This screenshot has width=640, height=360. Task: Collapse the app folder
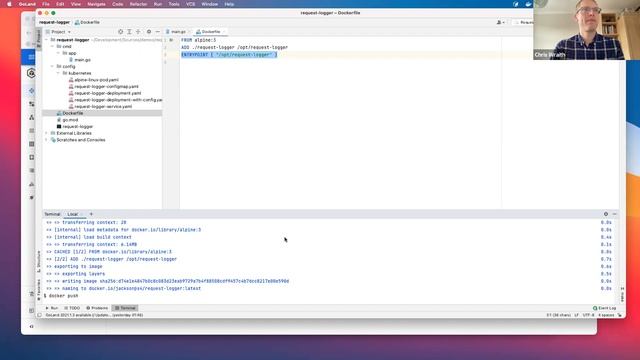pyautogui.click(x=58, y=53)
